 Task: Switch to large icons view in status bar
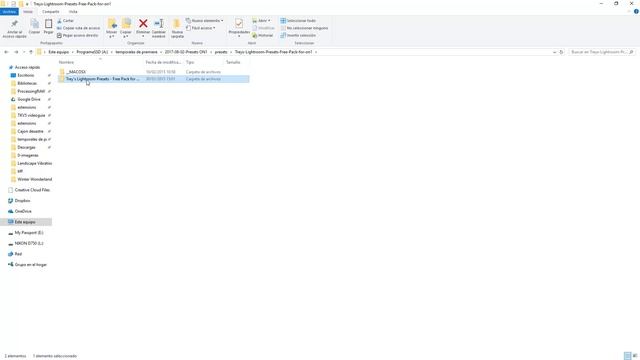[635, 356]
